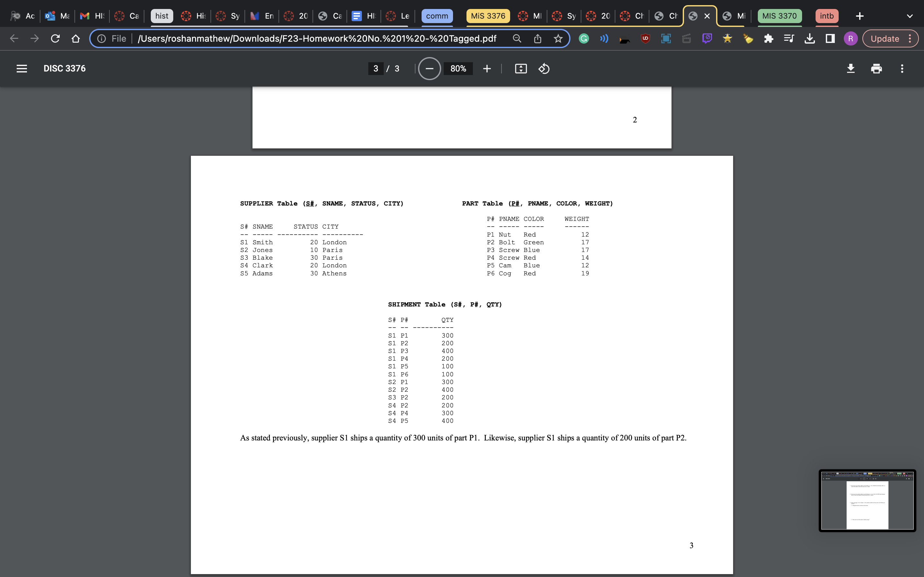Open Chrome's Downloads tray icon
924x577 pixels.
point(809,38)
